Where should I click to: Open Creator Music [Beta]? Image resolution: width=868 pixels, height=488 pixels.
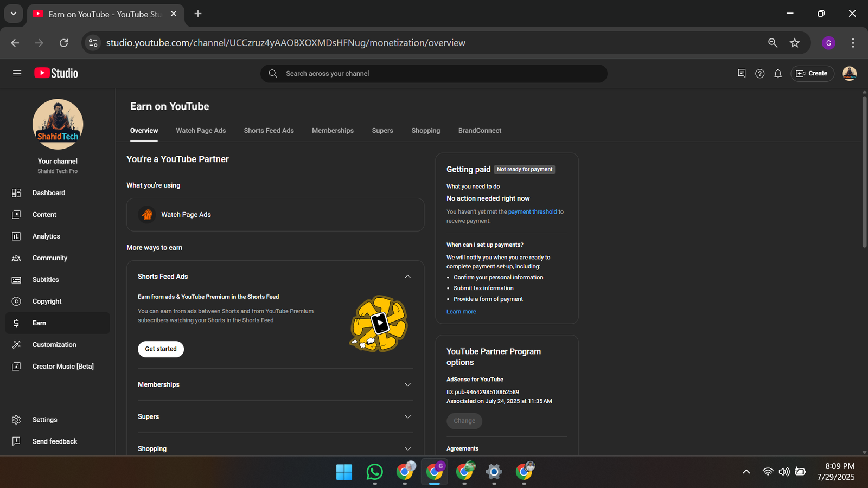[58, 367]
